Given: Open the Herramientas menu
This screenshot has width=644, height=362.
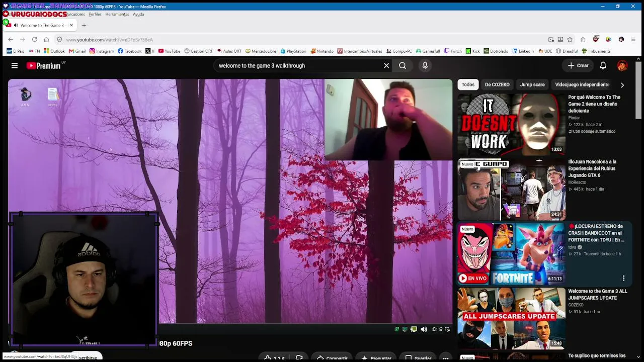Looking at the screenshot, I should [117, 14].
